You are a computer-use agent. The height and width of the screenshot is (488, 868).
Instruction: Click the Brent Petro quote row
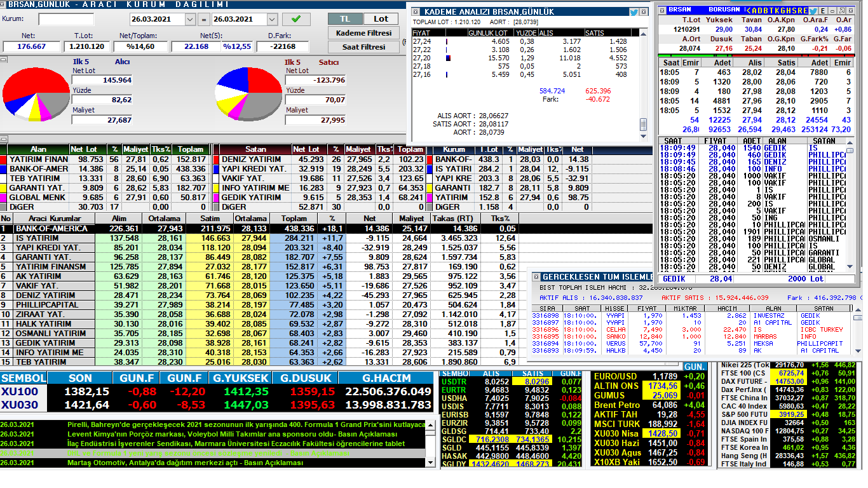(649, 405)
